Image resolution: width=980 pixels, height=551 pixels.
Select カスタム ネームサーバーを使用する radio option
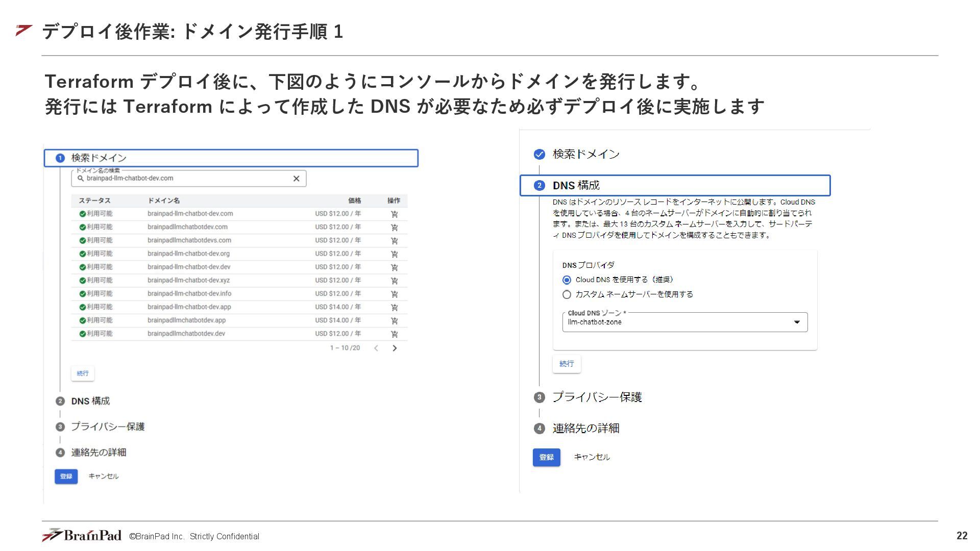[567, 294]
